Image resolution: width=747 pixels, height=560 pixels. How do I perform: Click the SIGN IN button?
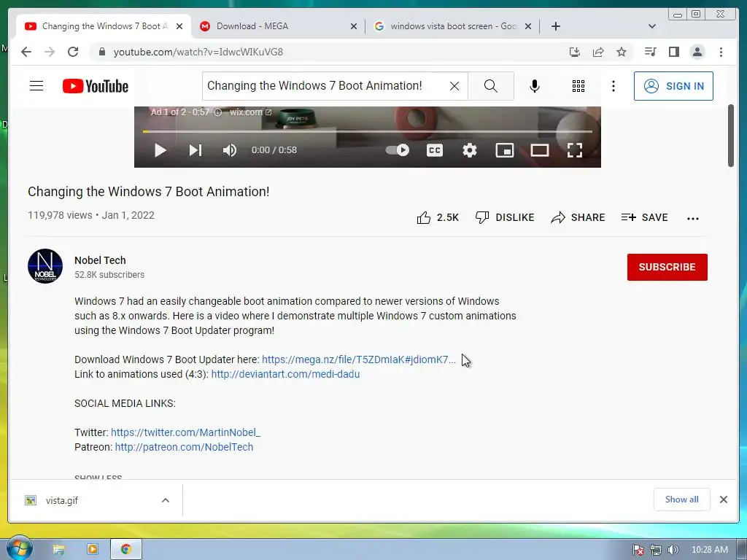(x=673, y=86)
